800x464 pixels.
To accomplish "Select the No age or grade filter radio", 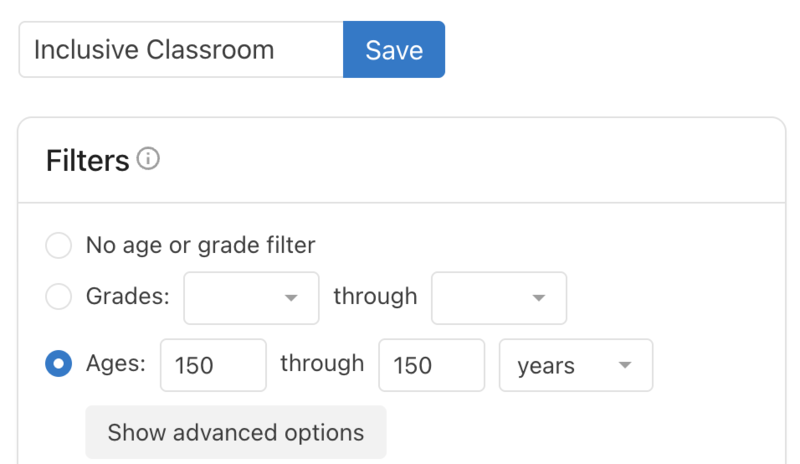I will point(59,245).
